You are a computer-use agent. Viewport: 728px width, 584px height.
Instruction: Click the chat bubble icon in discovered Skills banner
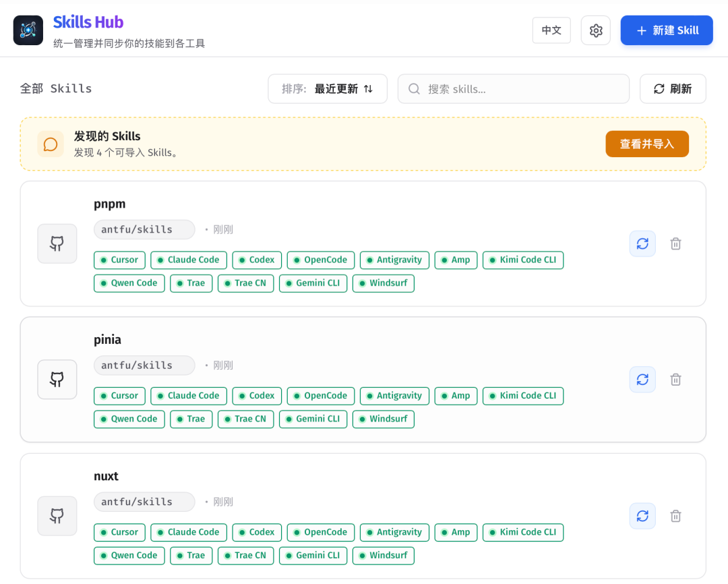coord(51,144)
